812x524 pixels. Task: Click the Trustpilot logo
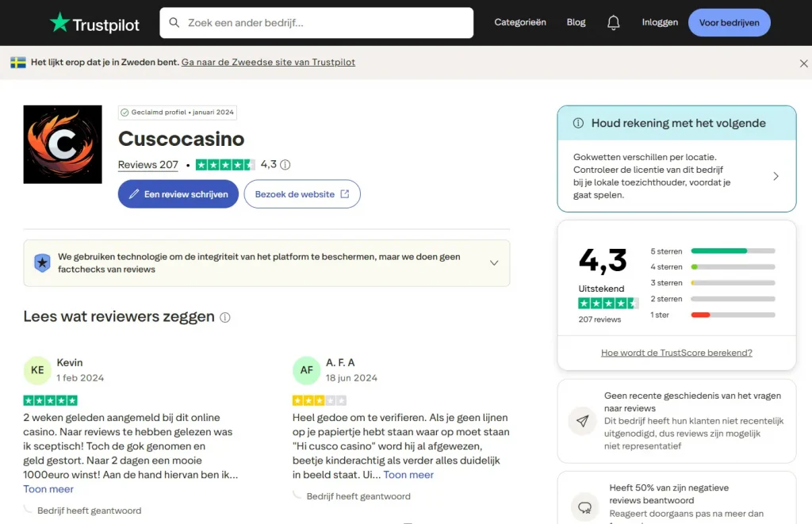click(94, 23)
